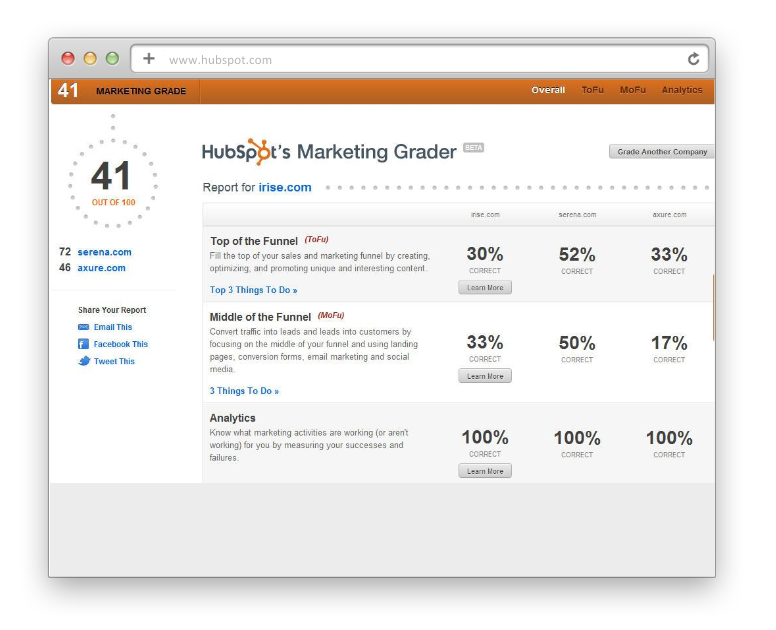Screen dimensions: 776x630
Task: Switch to the Overall tab
Action: pyautogui.click(x=548, y=90)
